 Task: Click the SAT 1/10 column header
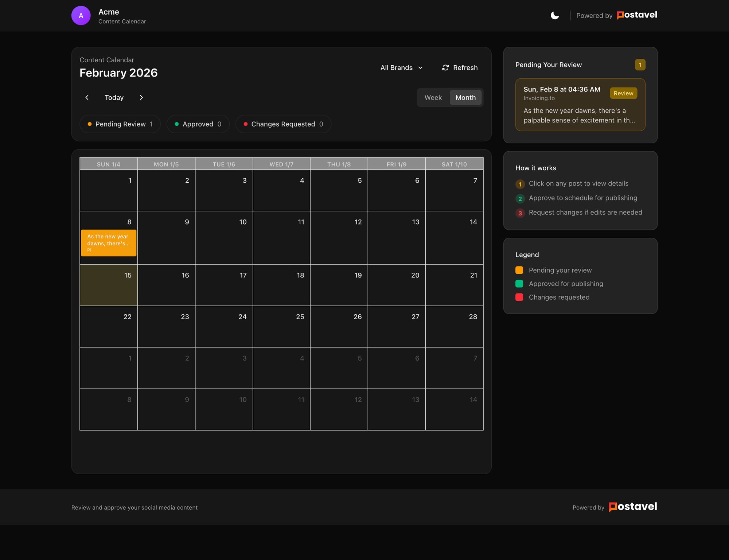[x=454, y=164]
